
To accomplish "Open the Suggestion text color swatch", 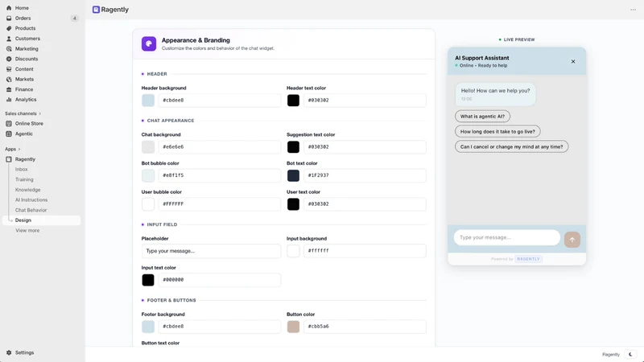I will tap(293, 147).
